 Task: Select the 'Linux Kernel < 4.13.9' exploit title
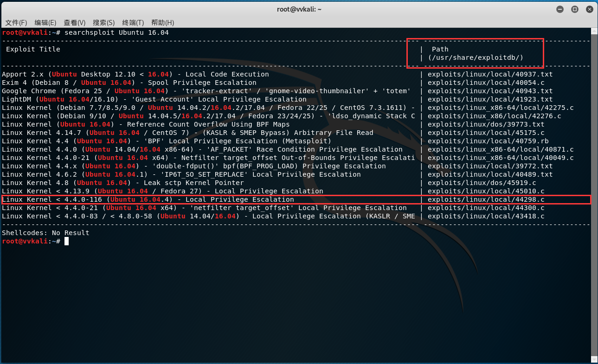coord(162,191)
